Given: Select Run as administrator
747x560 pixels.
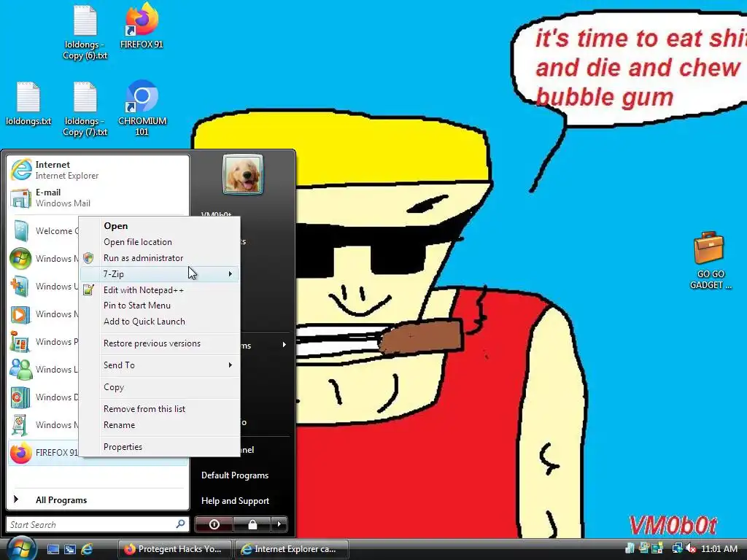Looking at the screenshot, I should tap(160, 258).
